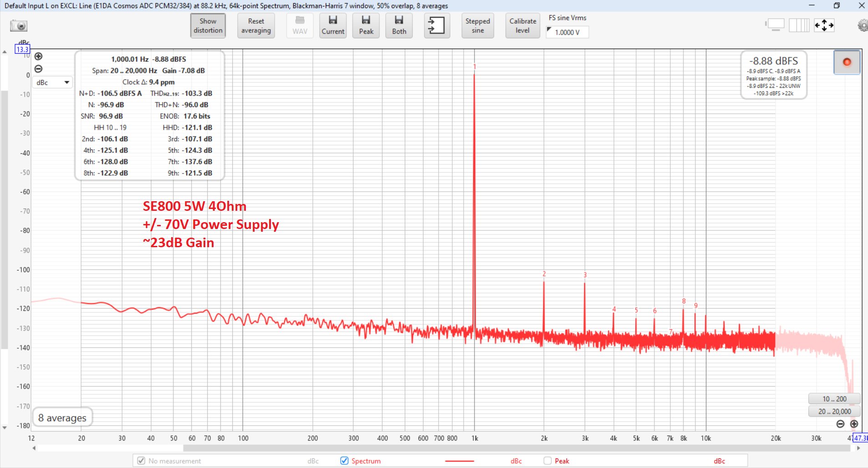The image size is (868, 468).
Task: Click horizontal scrollbar left arrow
Action: 34,448
